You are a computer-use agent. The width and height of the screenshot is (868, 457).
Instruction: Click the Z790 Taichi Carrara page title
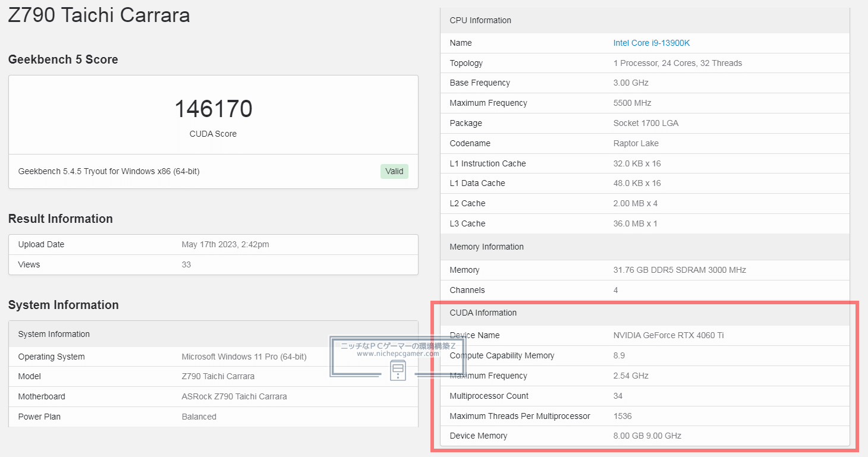[x=99, y=14]
